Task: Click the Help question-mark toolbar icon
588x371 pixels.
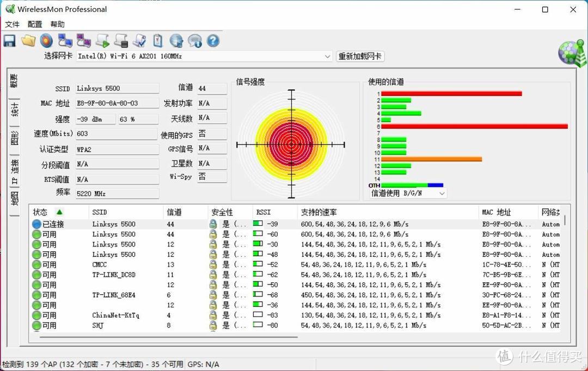Action: (213, 40)
